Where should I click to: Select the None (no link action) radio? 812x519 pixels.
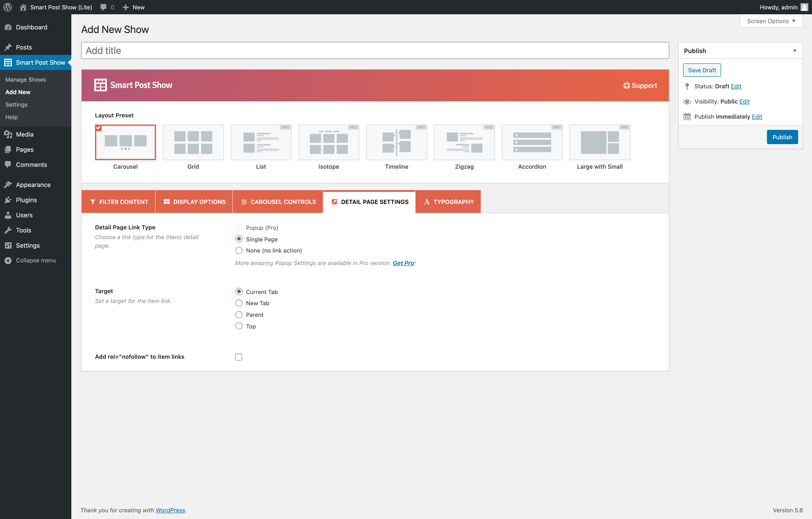pos(239,250)
